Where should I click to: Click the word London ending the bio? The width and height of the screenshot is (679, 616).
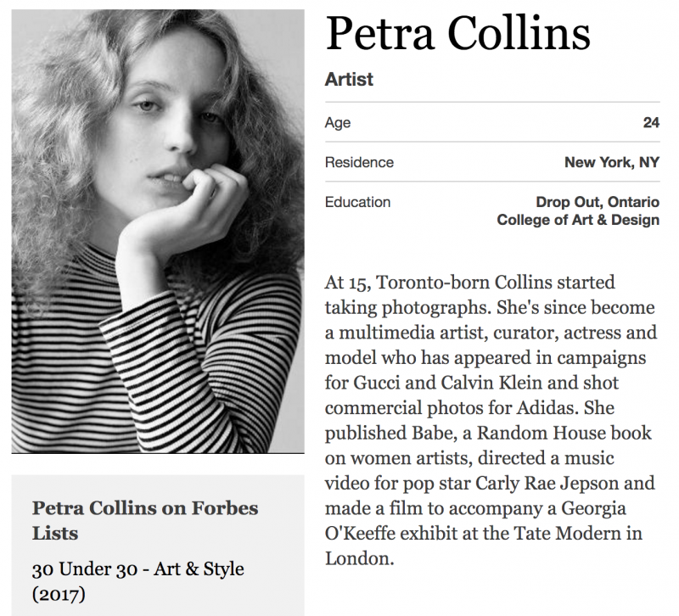click(x=359, y=558)
